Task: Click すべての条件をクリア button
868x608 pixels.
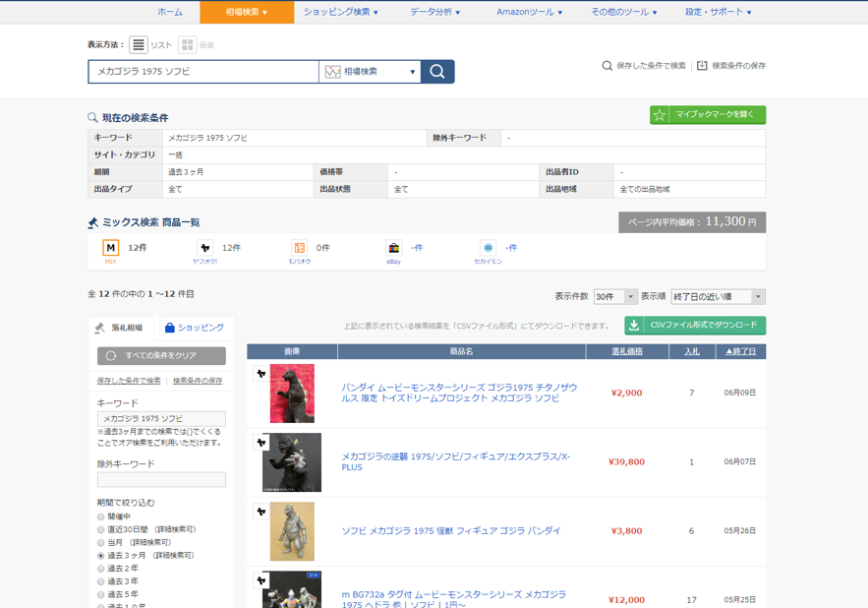Action: click(161, 356)
